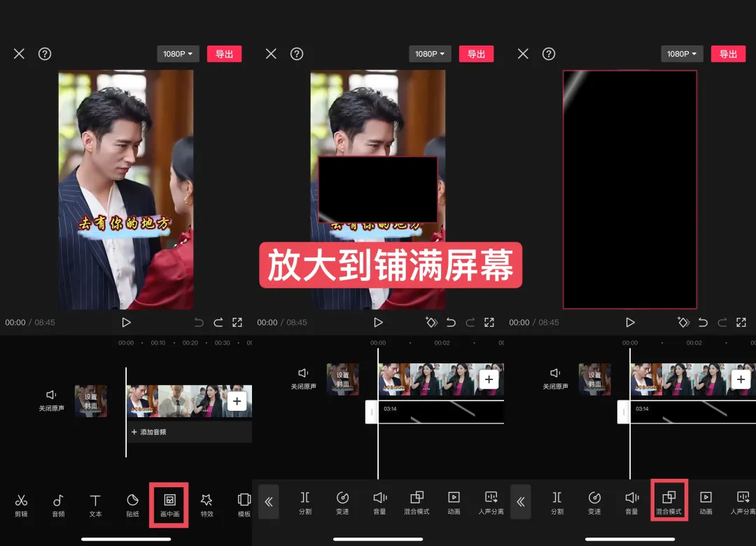Enter fullscreen preview in middle screen
This screenshot has width=756, height=546.
pos(489,322)
